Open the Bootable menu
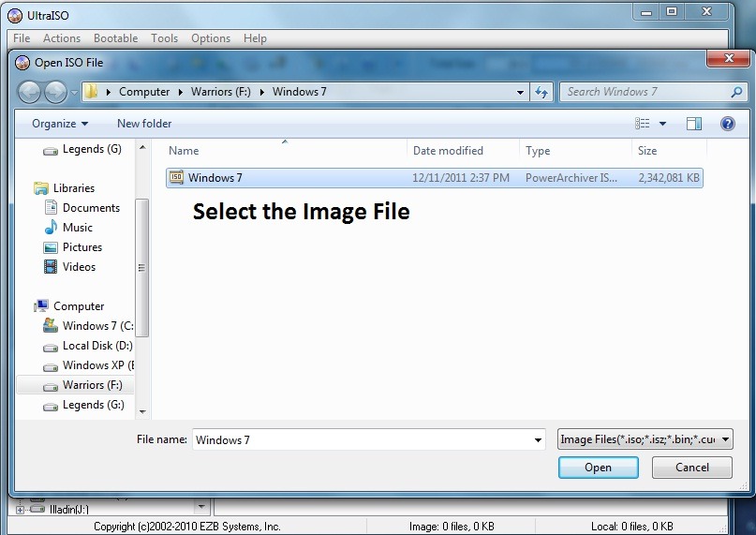This screenshot has width=756, height=535. [x=115, y=38]
